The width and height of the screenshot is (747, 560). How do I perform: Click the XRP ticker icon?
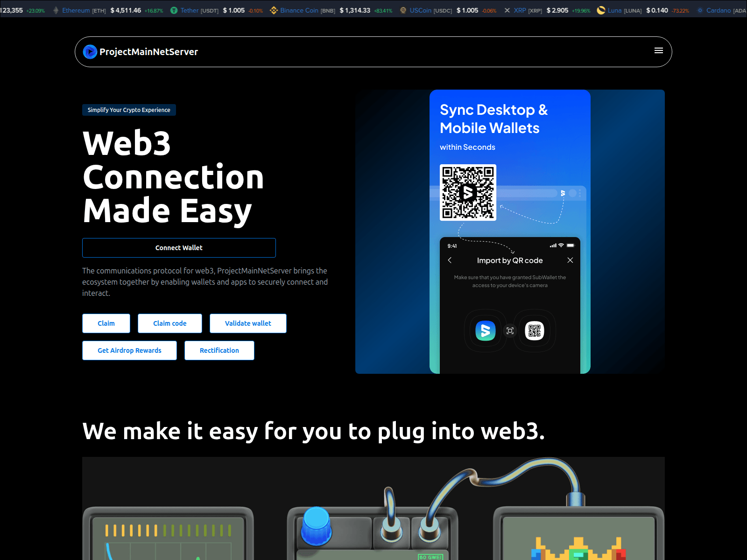pos(507,10)
